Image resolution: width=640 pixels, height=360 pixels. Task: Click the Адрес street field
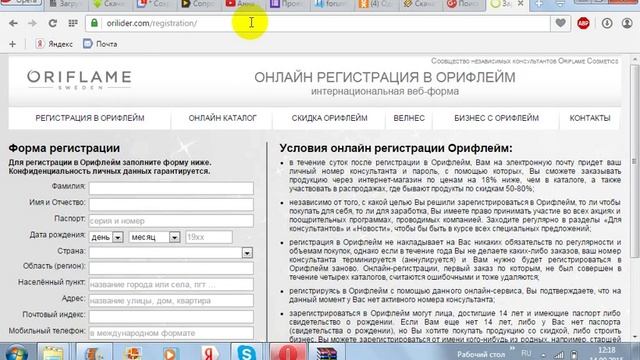click(171, 301)
